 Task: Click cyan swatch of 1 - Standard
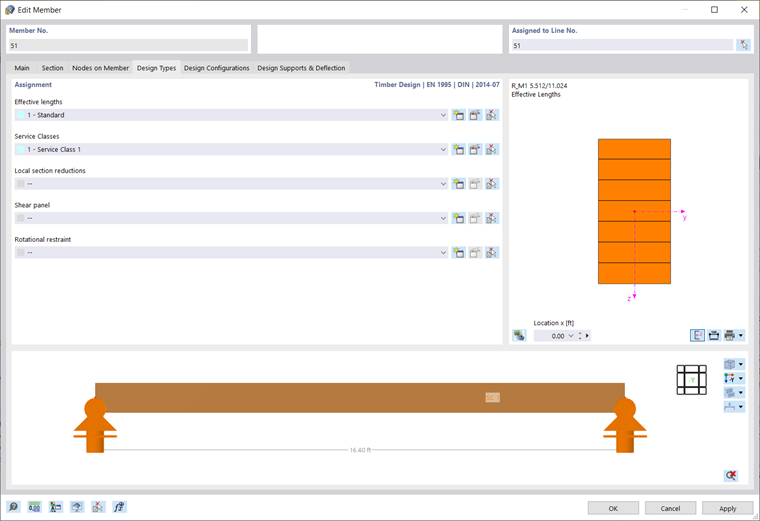click(21, 115)
